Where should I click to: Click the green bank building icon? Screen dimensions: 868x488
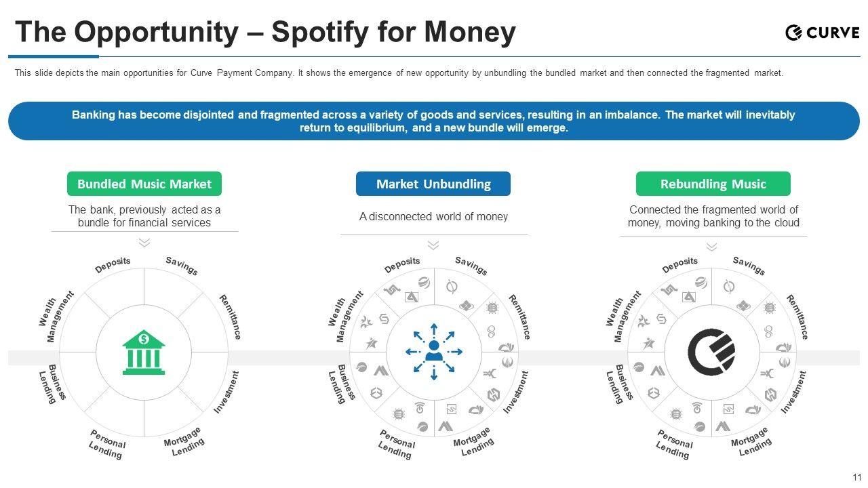(144, 352)
